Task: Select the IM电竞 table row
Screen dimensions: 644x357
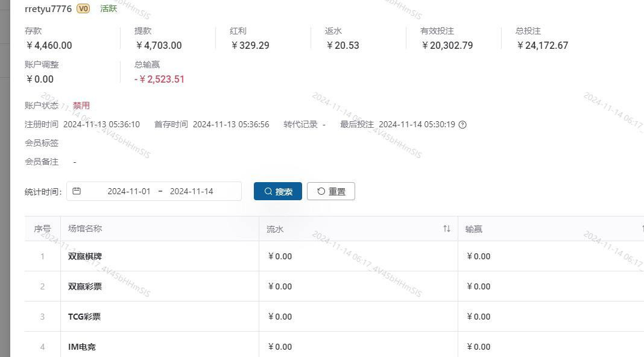Action: (x=334, y=346)
